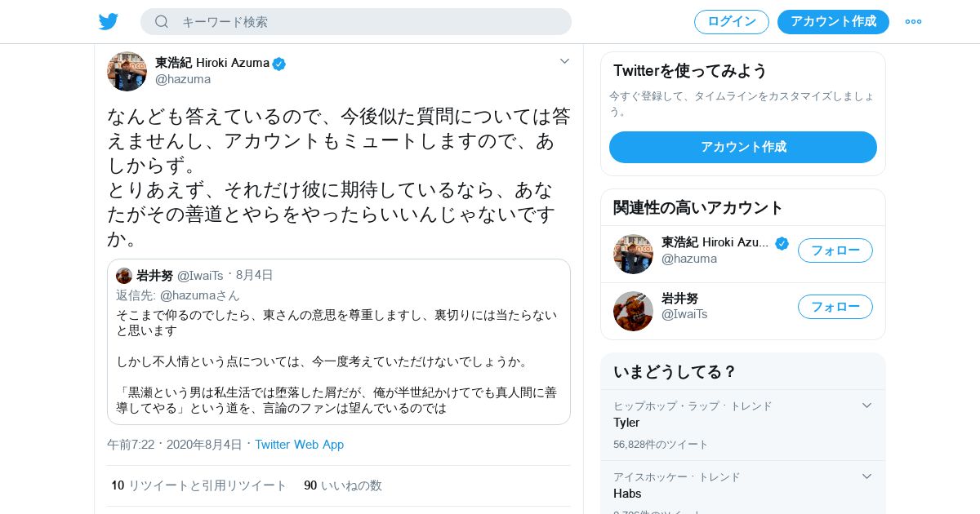Image resolution: width=980 pixels, height=514 pixels.
Task: Click 岩井努 small avatar in quoted tweet
Action: (124, 276)
